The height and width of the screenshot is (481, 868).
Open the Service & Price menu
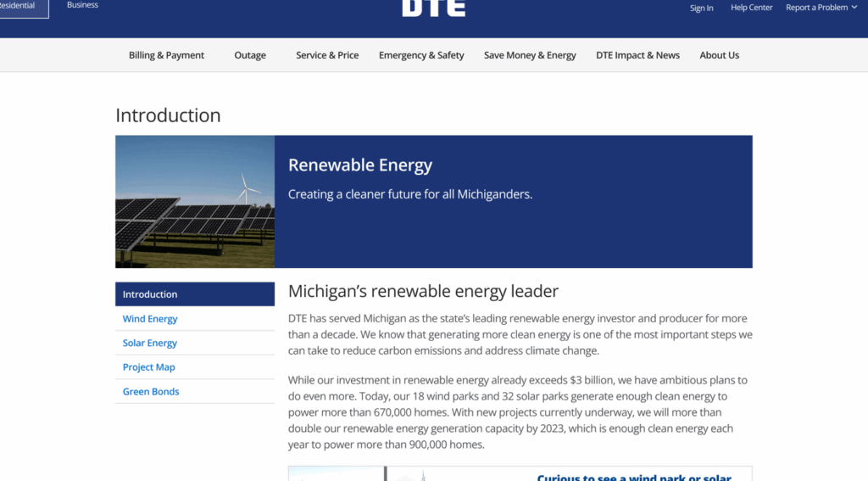pyautogui.click(x=327, y=55)
